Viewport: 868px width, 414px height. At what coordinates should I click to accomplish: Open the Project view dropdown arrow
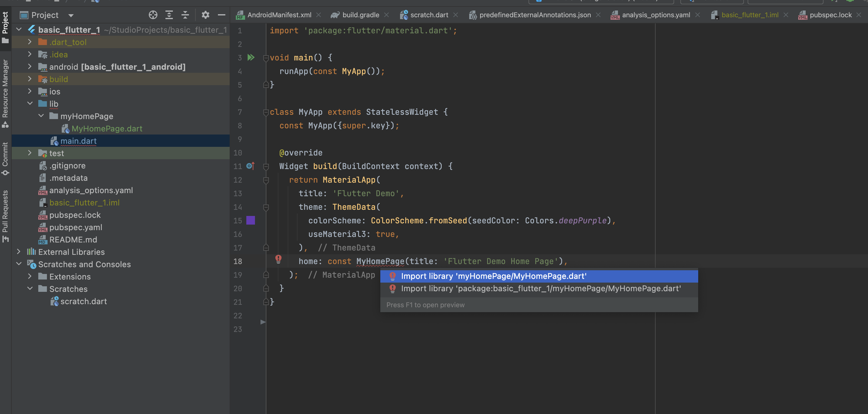point(71,15)
